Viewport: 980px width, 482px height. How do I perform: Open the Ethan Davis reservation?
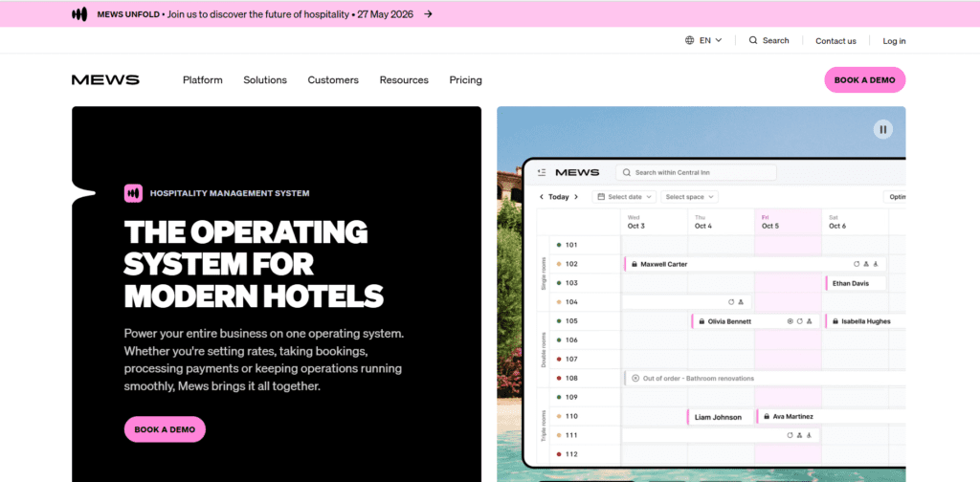[856, 283]
